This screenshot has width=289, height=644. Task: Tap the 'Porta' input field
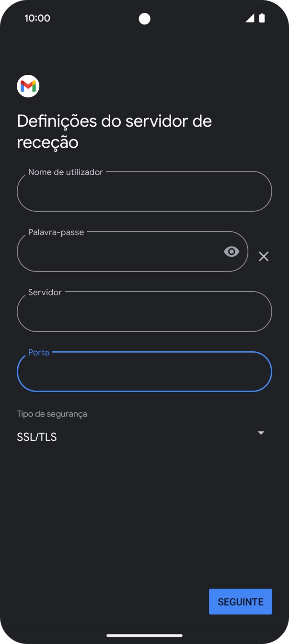tap(144, 373)
